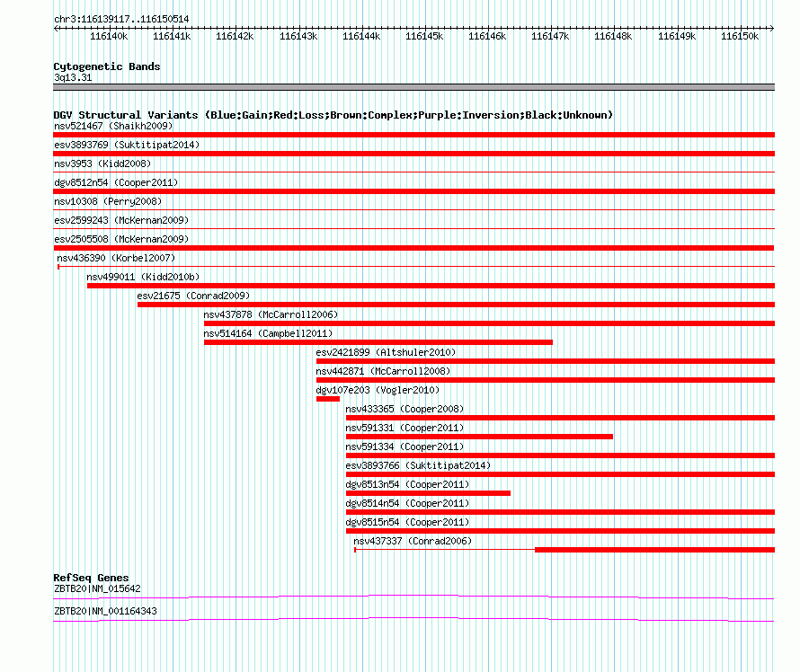Image resolution: width=800 pixels, height=672 pixels.
Task: Open esv2421899 (Altshuler2010) label
Action: click(386, 352)
